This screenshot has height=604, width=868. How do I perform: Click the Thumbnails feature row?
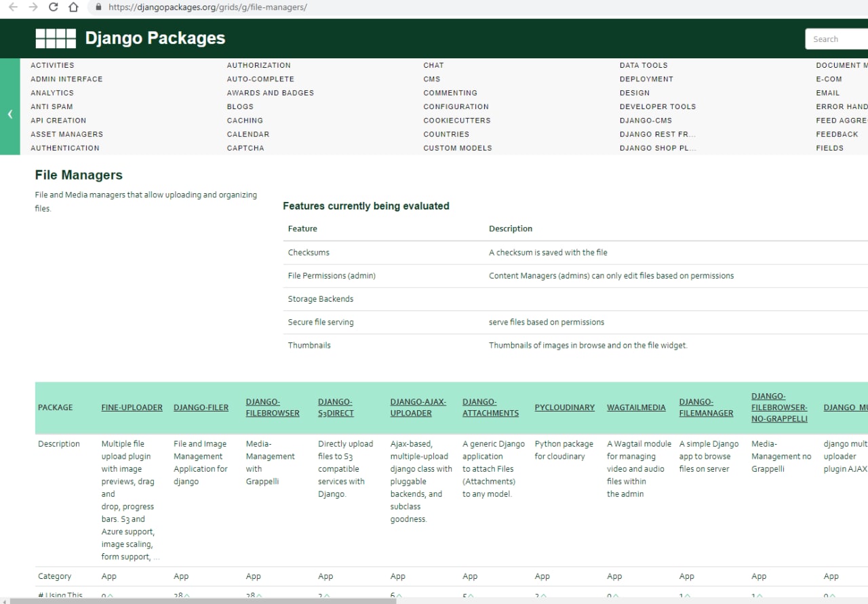[575, 345]
